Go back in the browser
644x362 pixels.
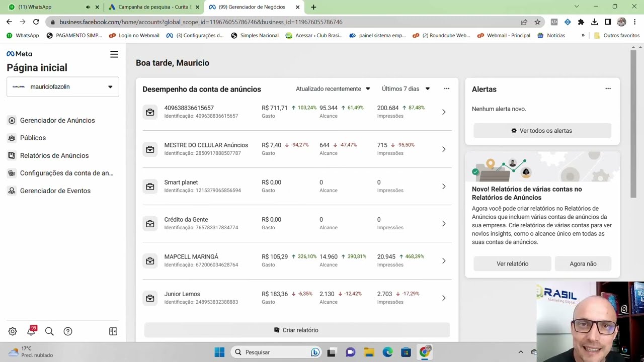pos(9,22)
